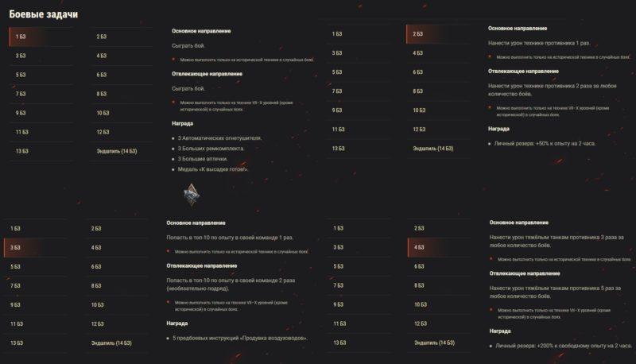Choose 4 БЗ next to the highlighted 3 БЗ
Screen dimensions: 636x364
click(x=96, y=248)
